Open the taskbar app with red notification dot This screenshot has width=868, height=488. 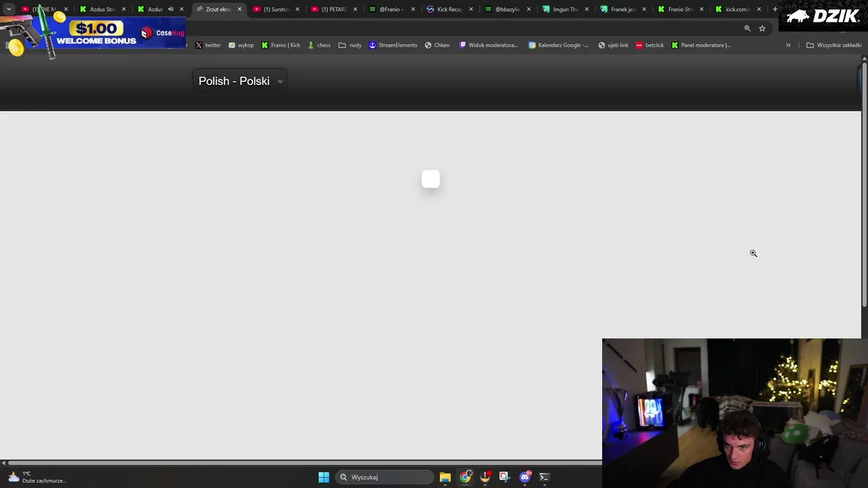point(485,477)
